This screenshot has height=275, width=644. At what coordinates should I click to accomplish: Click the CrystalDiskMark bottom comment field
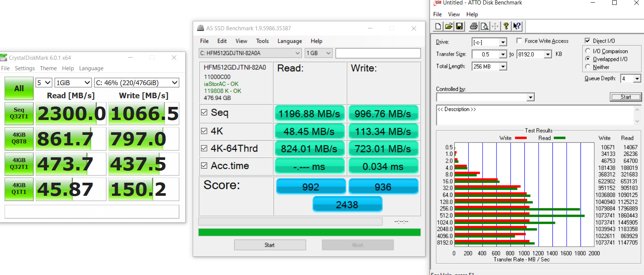(x=92, y=211)
